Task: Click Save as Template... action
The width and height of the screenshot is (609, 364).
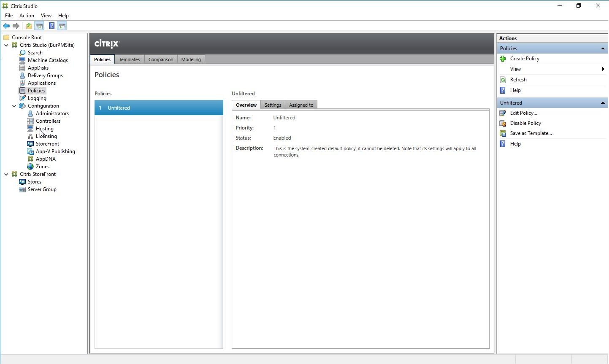Action: coord(531,133)
